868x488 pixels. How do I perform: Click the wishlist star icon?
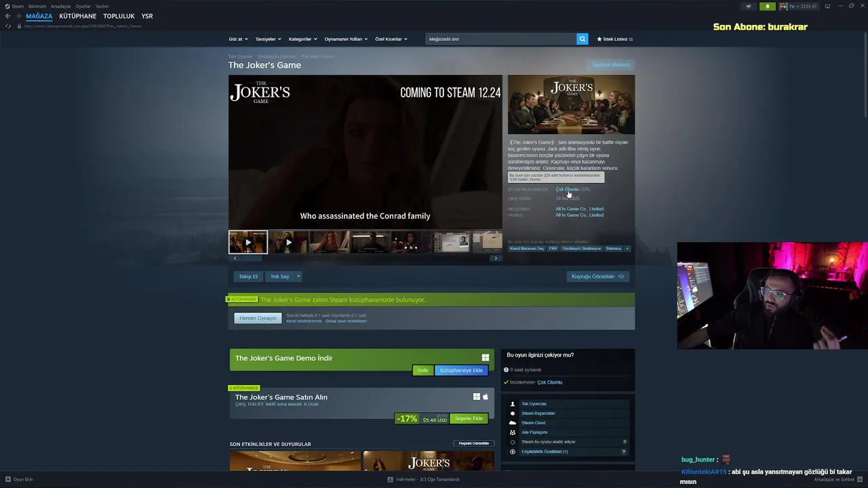pyautogui.click(x=599, y=39)
